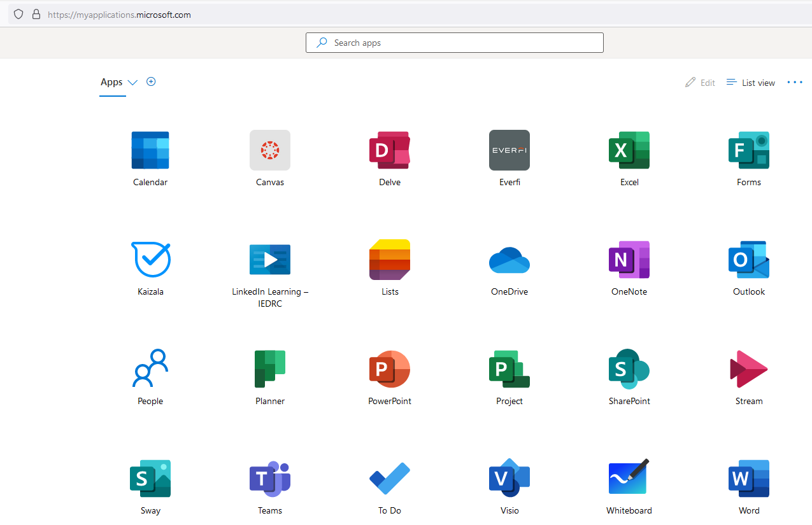Open the To Do app icon
This screenshot has width=812, height=525.
(x=390, y=479)
